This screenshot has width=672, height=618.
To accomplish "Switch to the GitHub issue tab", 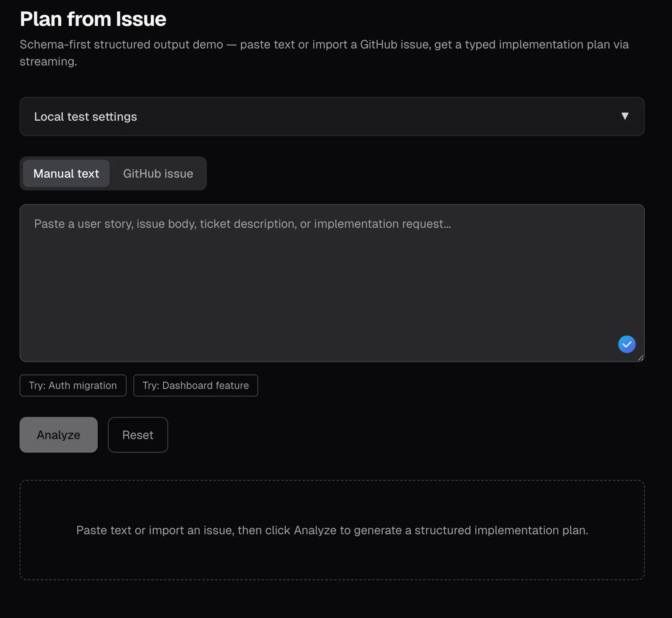I will pos(158,173).
